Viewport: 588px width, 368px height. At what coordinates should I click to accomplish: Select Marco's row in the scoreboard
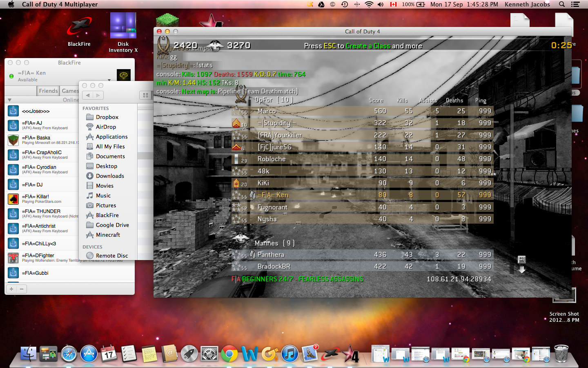point(363,111)
